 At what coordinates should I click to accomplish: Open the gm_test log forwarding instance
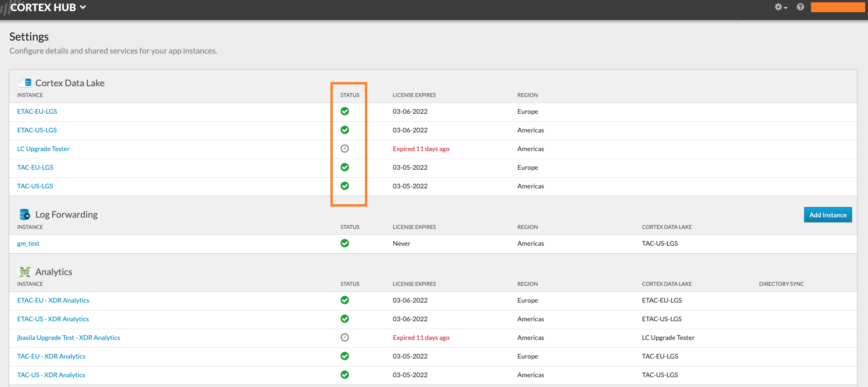point(28,243)
